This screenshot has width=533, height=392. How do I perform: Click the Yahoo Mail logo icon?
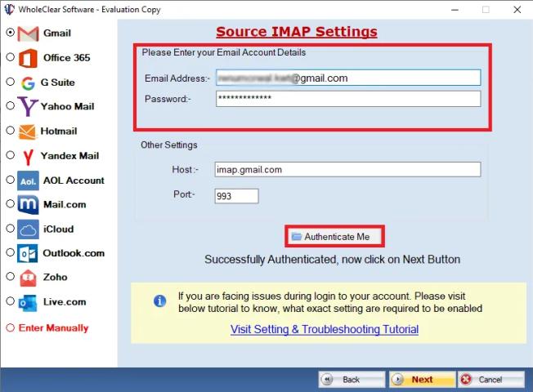[28, 106]
